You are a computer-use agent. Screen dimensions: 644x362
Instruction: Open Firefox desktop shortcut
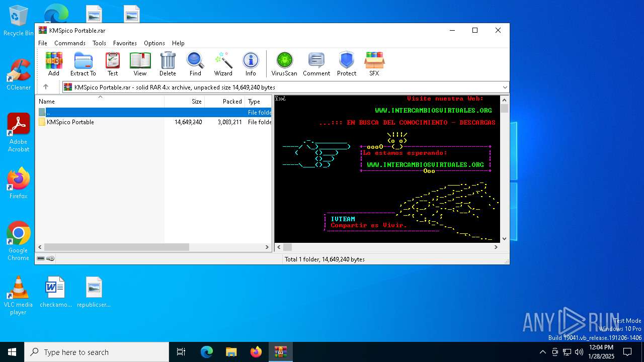click(18, 184)
